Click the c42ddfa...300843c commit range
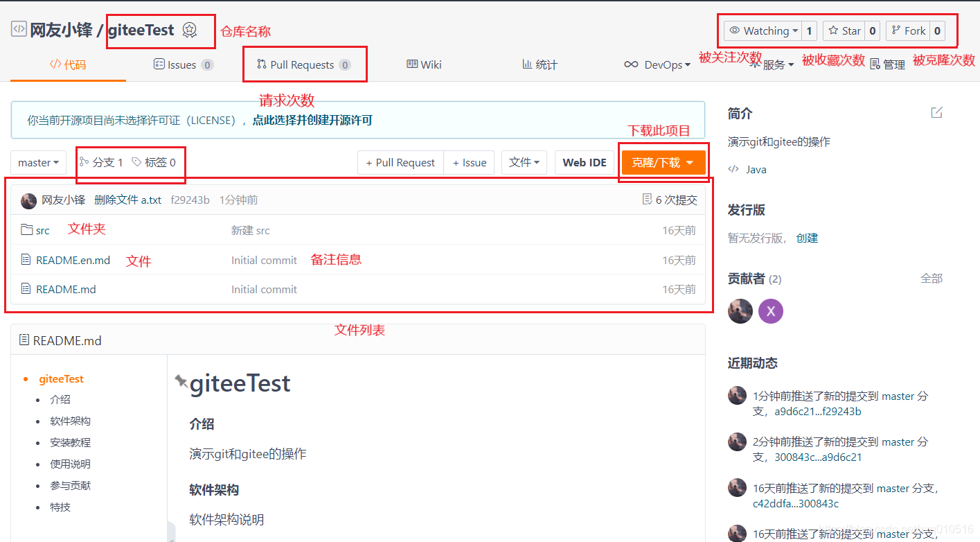The height and width of the screenshot is (542, 980). 796,503
